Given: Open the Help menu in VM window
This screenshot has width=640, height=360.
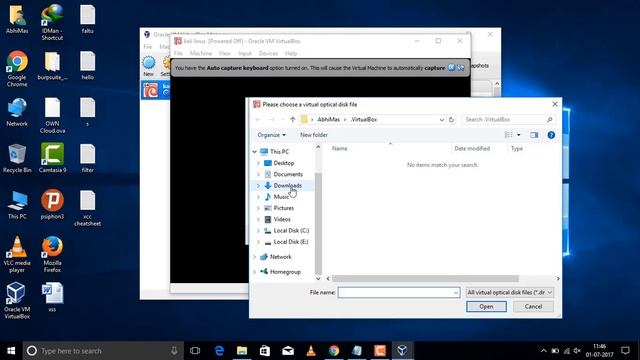Looking at the screenshot, I should 291,53.
